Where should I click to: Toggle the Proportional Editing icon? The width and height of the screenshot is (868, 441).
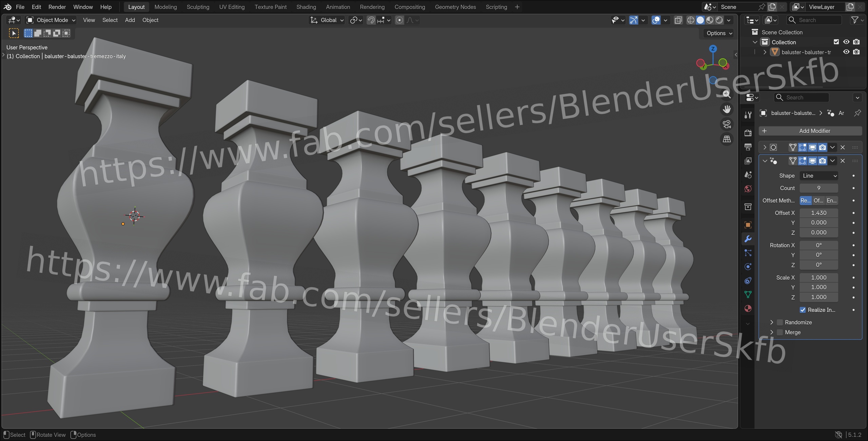[x=400, y=20]
